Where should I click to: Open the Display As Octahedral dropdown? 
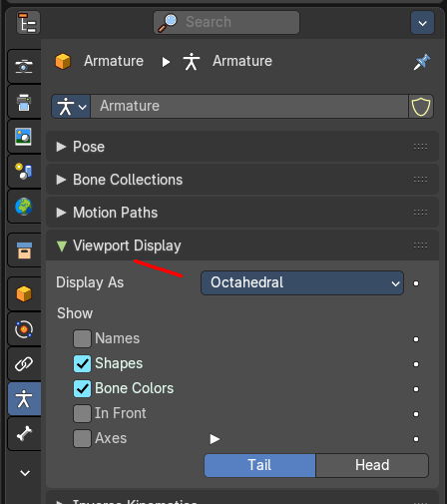(x=302, y=282)
